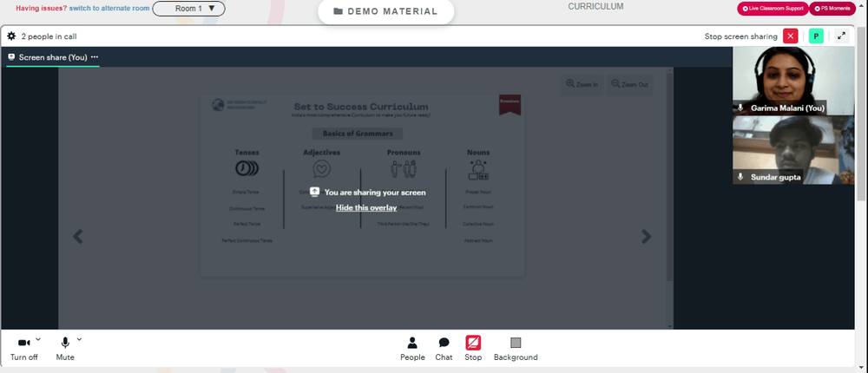Open Screen share tab options ellipsis
The width and height of the screenshot is (868, 373).
tap(95, 57)
